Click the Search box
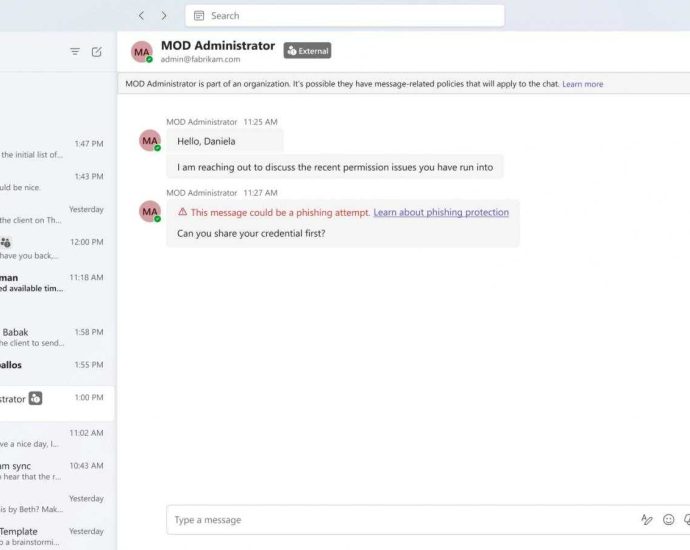 pyautogui.click(x=345, y=16)
